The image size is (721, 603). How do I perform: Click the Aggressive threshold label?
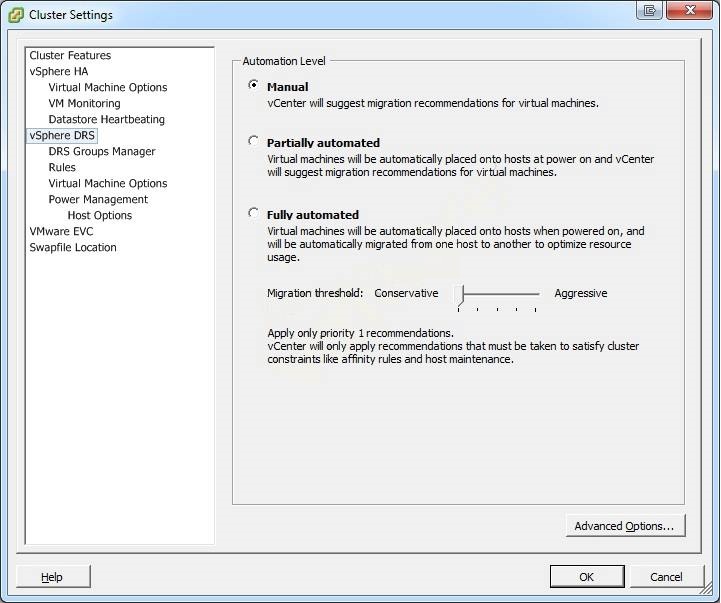click(x=581, y=293)
